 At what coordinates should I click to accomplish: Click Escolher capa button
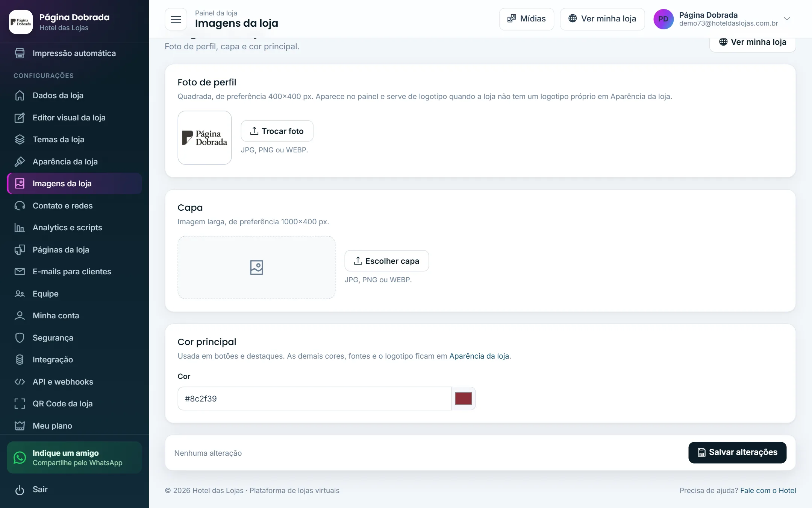(386, 261)
